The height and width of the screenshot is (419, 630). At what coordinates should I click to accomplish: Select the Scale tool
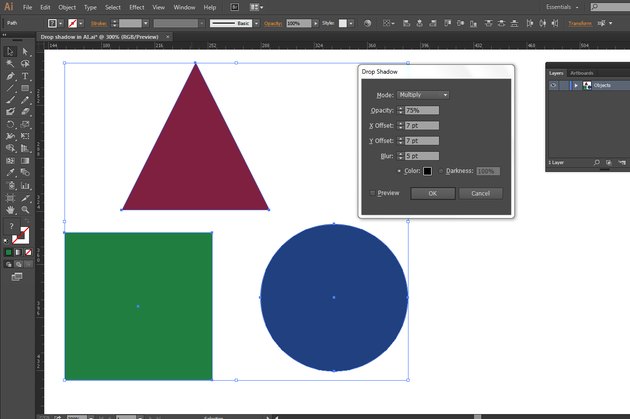click(x=25, y=125)
